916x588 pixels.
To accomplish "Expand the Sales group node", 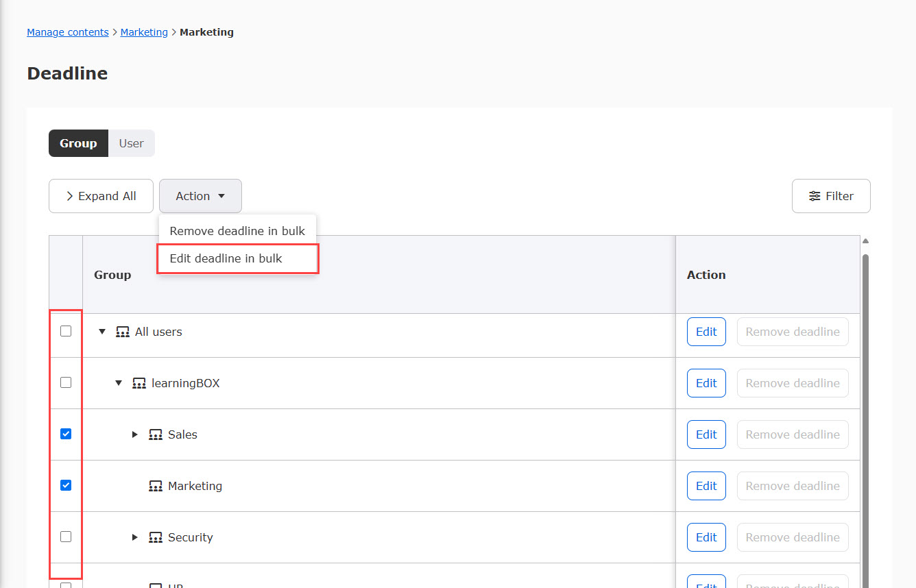I will (x=135, y=434).
